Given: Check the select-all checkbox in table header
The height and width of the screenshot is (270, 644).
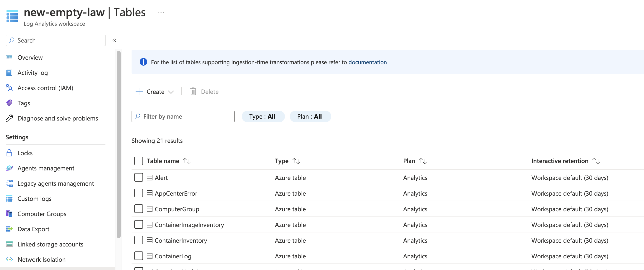Looking at the screenshot, I should click(138, 161).
